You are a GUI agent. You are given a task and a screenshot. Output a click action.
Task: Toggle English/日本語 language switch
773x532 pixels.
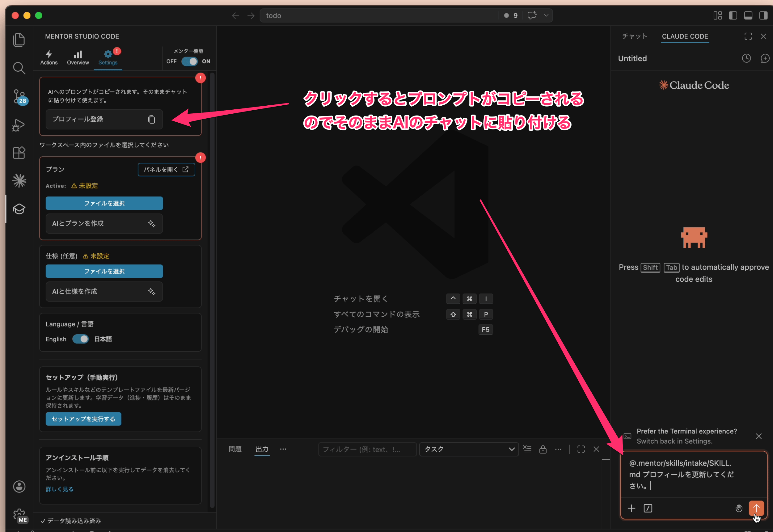tap(80, 339)
